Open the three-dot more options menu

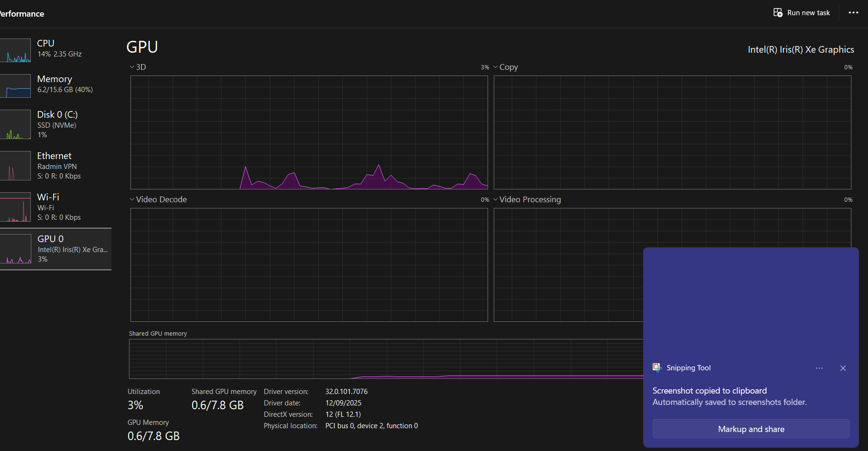tap(853, 13)
